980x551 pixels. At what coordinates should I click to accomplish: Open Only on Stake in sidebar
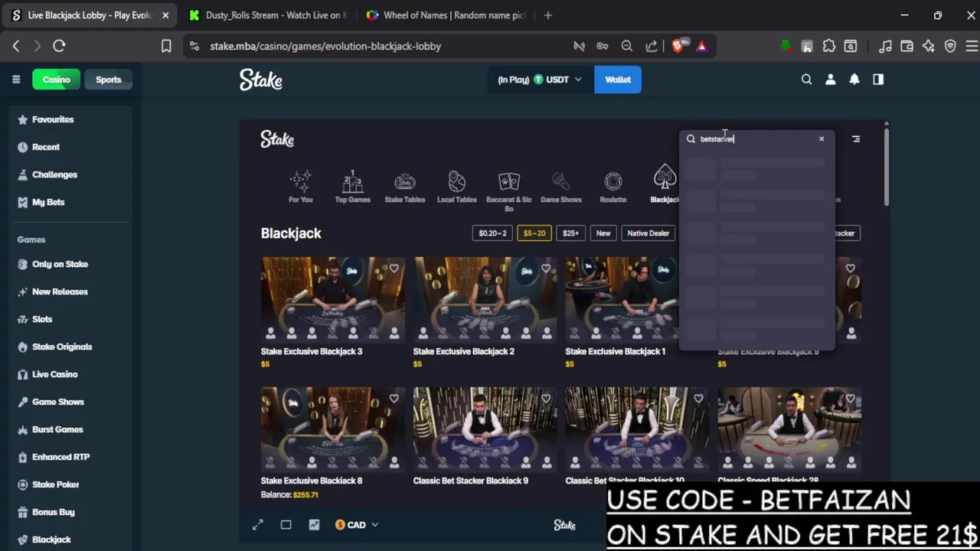60,264
